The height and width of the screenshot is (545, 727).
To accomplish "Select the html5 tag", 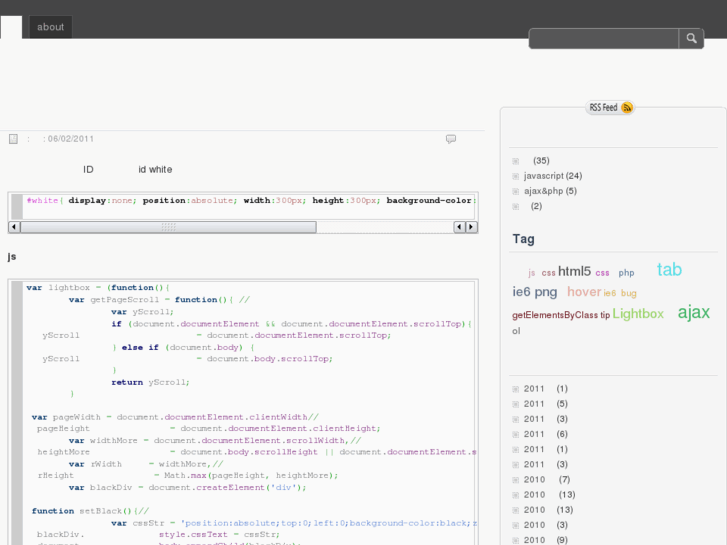I will click(x=574, y=271).
